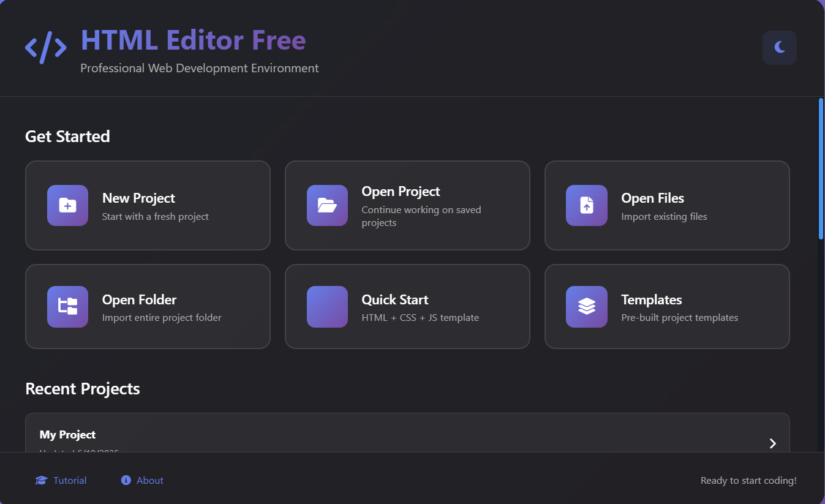
Task: Click the HTML Editor Free title
Action: pyautogui.click(x=193, y=40)
